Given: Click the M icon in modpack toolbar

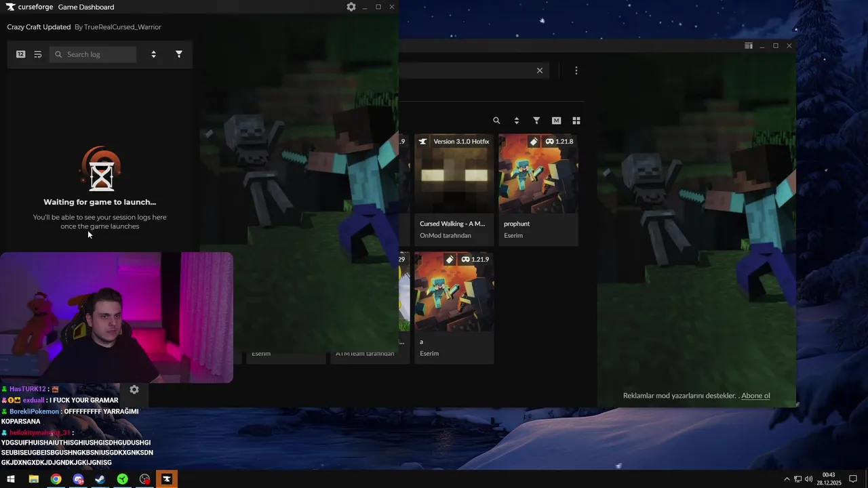Looking at the screenshot, I should coord(557,121).
